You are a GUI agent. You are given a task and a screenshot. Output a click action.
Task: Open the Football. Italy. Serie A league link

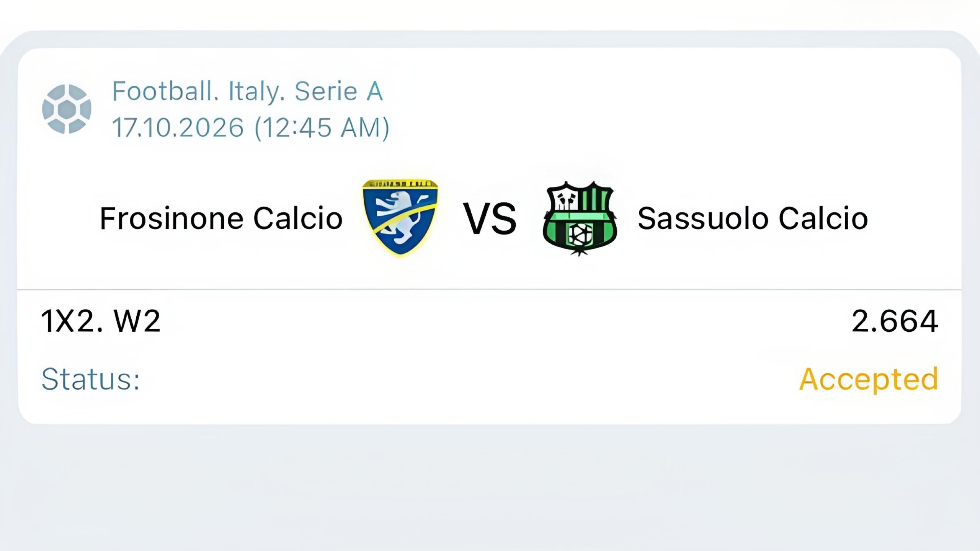click(x=247, y=91)
